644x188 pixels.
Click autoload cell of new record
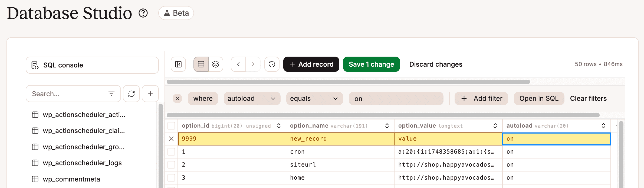[x=557, y=139]
